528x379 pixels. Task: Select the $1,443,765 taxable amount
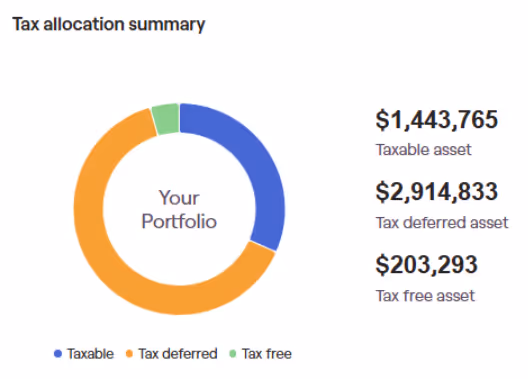point(437,119)
